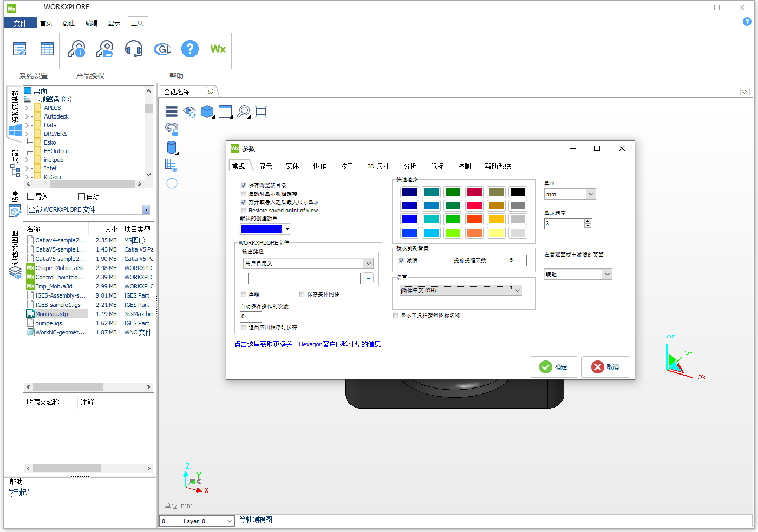Open license save icon with padlock and disk
This screenshot has height=532, width=758.
(104, 49)
